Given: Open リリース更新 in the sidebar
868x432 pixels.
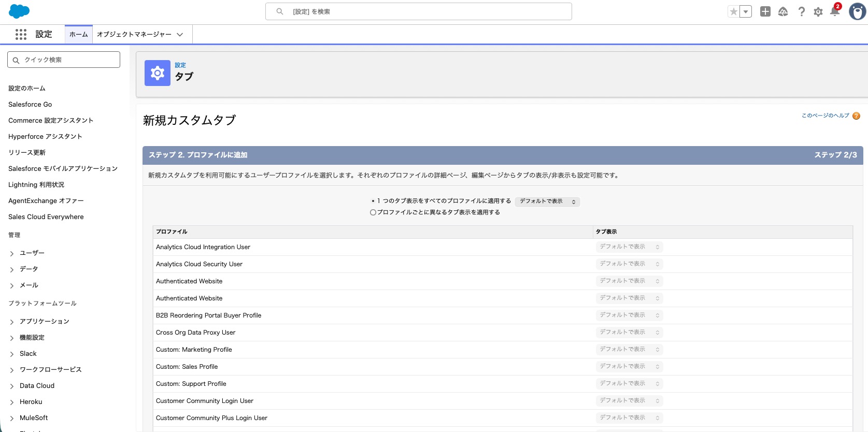Looking at the screenshot, I should click(27, 153).
